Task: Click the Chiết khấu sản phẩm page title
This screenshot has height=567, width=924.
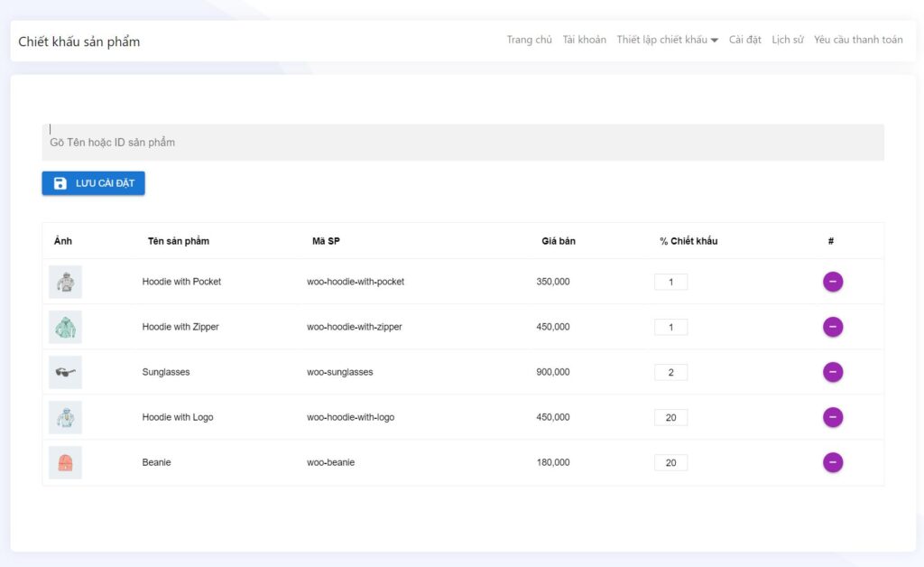Action: click(x=79, y=42)
